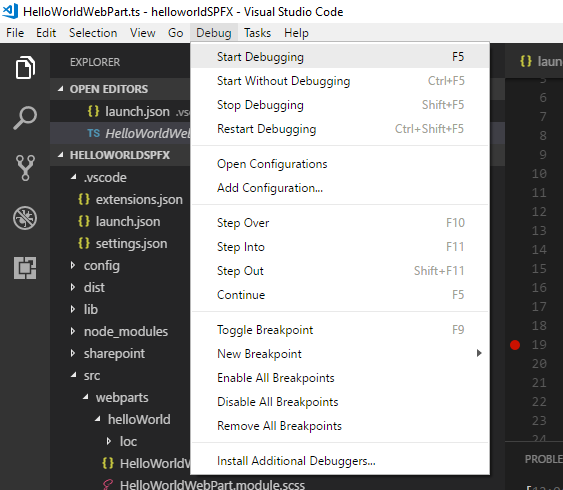Screen dimensions: 563x490
Task: Click line number 10 in editor gutter
Action: [x=539, y=174]
